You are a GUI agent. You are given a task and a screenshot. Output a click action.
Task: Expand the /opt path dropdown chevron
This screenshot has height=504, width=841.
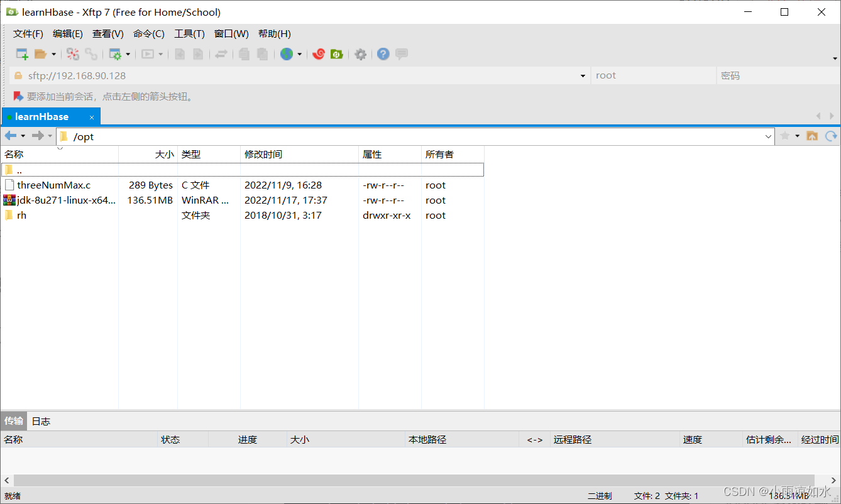(x=769, y=136)
